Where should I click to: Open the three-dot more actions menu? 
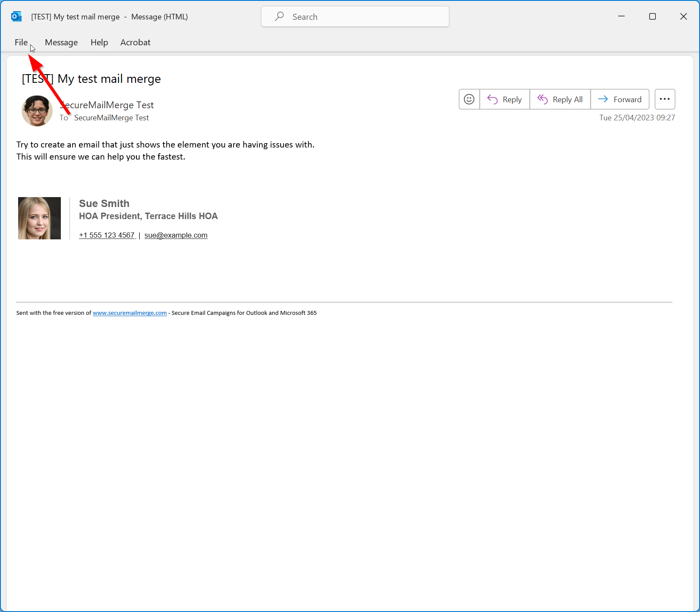pyautogui.click(x=665, y=99)
